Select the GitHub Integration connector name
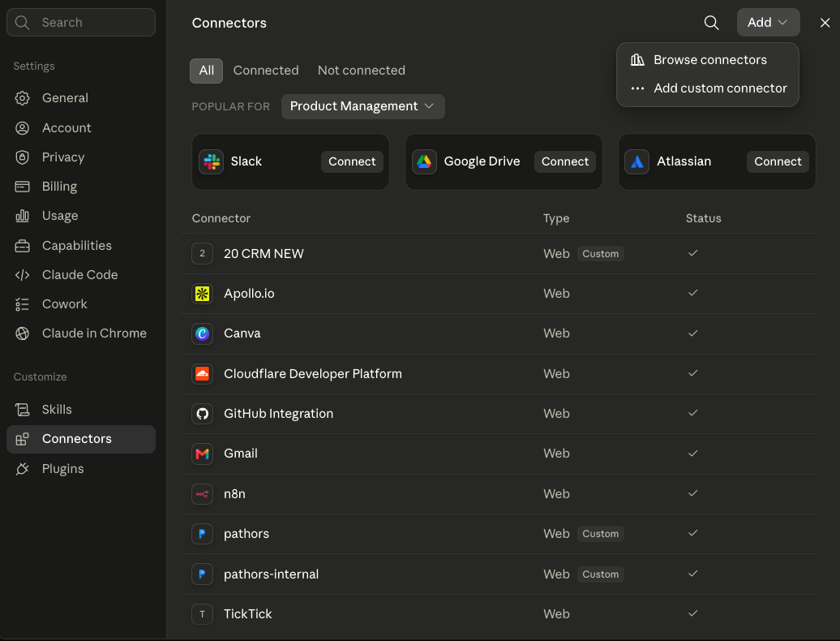 (x=279, y=414)
